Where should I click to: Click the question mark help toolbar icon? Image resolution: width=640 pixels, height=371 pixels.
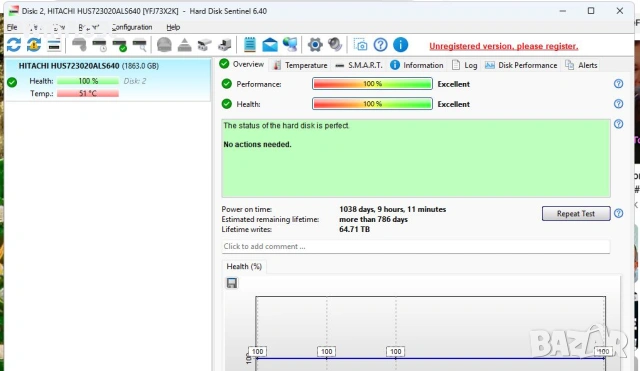point(380,45)
